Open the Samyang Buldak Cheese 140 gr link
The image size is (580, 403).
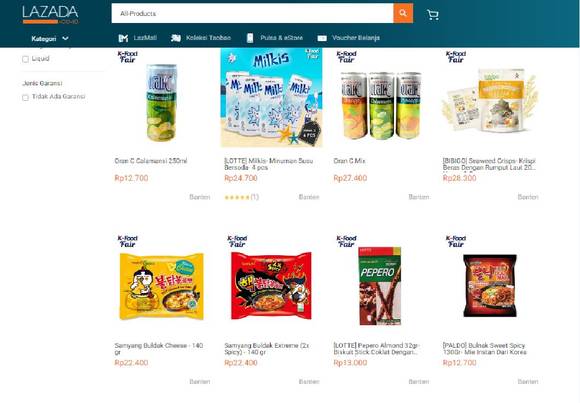pos(159,349)
